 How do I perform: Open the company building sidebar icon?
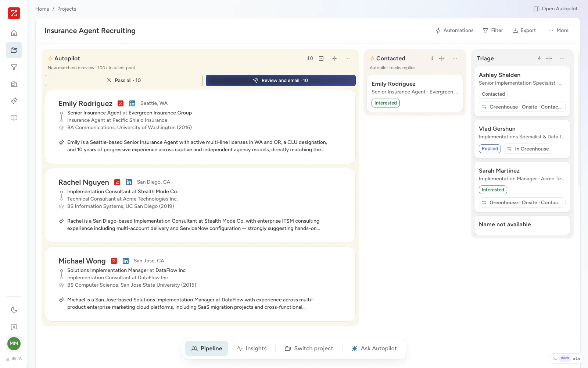[14, 84]
